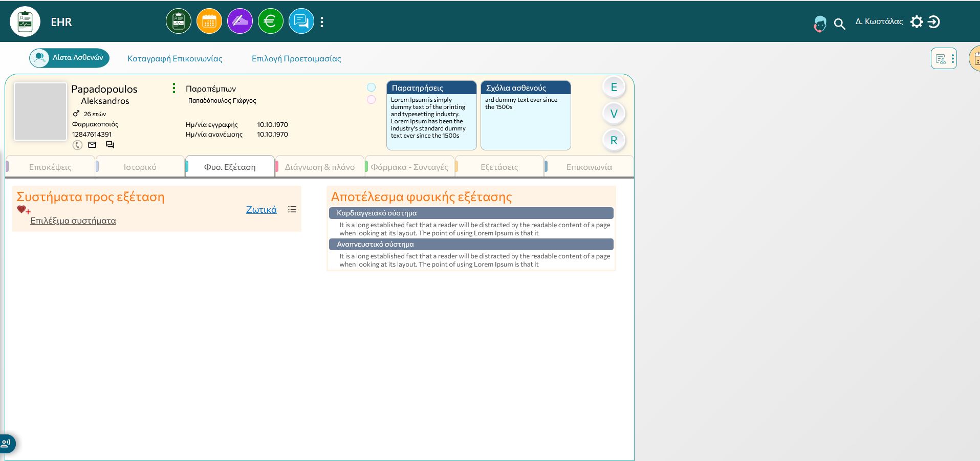
Task: Switch to Επισκέψεις tab
Action: tap(50, 167)
